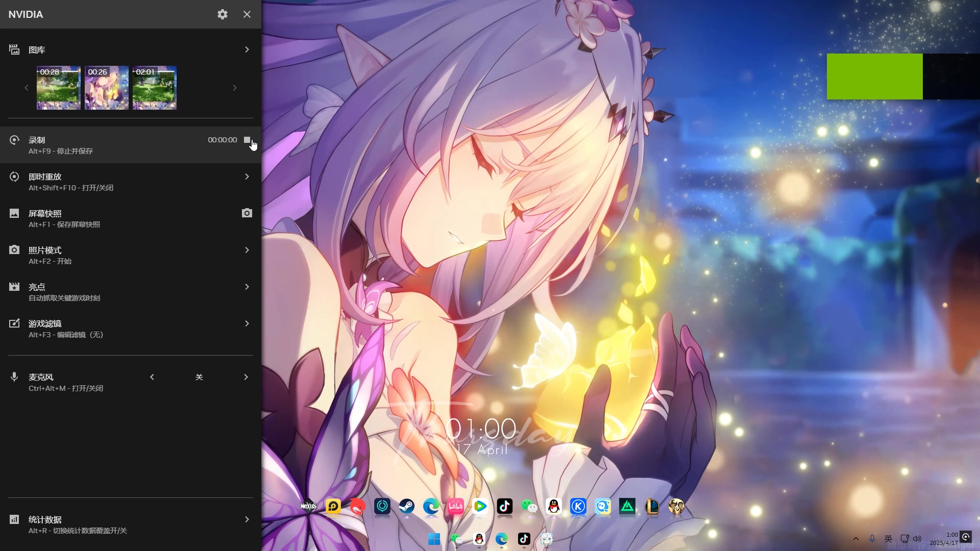Launch the teal power-ring dock icon
Screen dimensions: 980x551
point(382,506)
